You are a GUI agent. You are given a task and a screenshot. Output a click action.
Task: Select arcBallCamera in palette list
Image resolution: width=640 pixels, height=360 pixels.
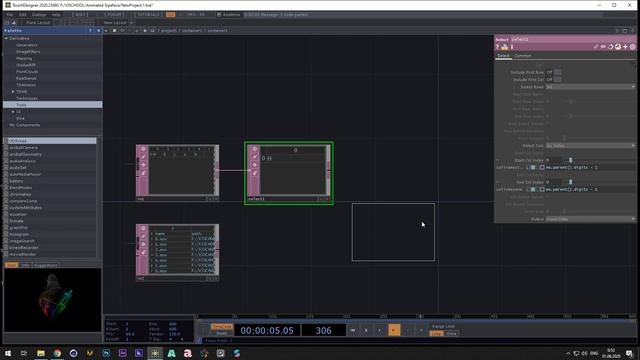point(23,147)
